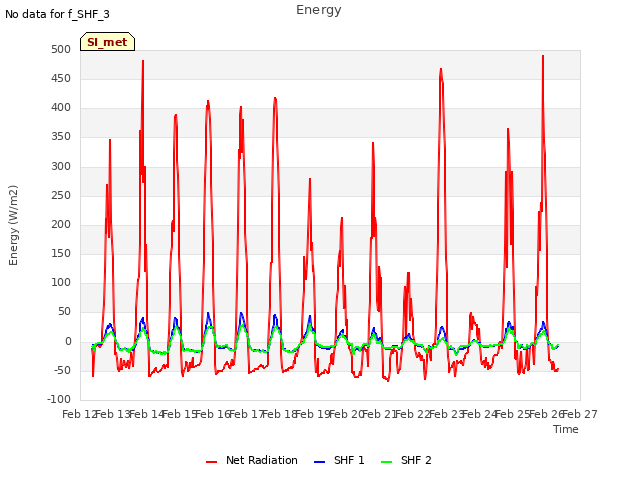Screen dimensions: 640x480
Task: Click the Feb 23 x-axis date label
Action: 447,414
